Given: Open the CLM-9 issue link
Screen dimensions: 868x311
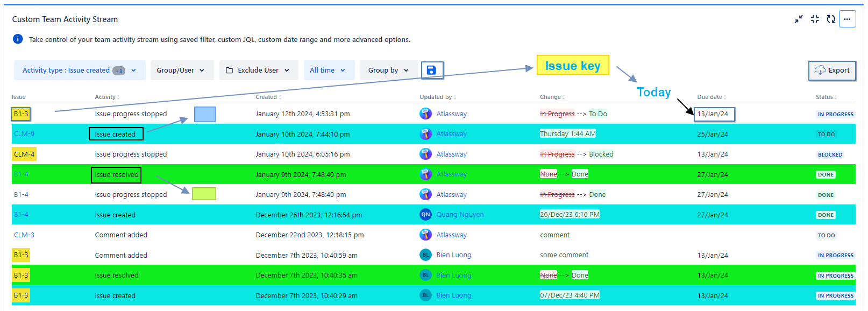Looking at the screenshot, I should 24,134.
